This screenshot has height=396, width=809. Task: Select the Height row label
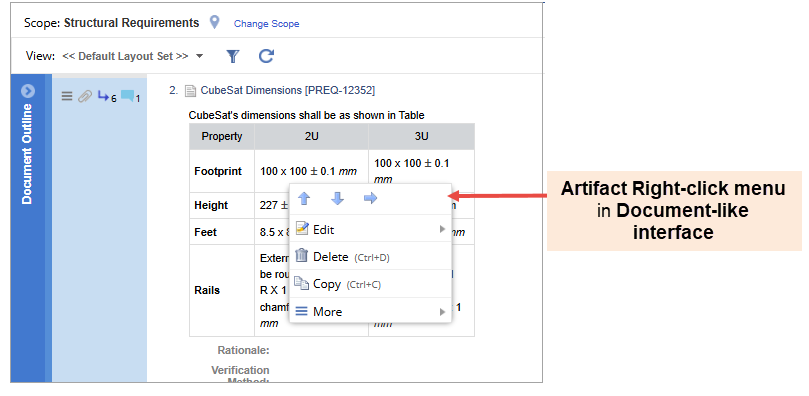212,205
